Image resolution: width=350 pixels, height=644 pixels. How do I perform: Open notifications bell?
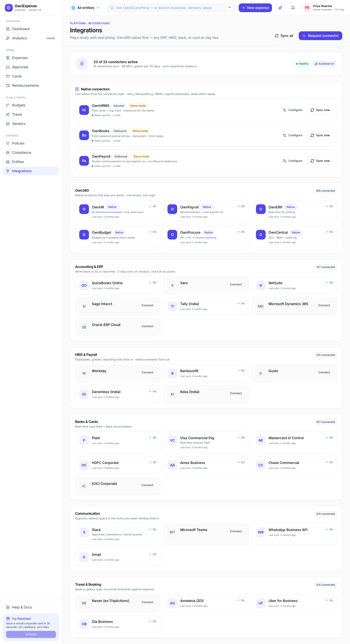coord(293,8)
